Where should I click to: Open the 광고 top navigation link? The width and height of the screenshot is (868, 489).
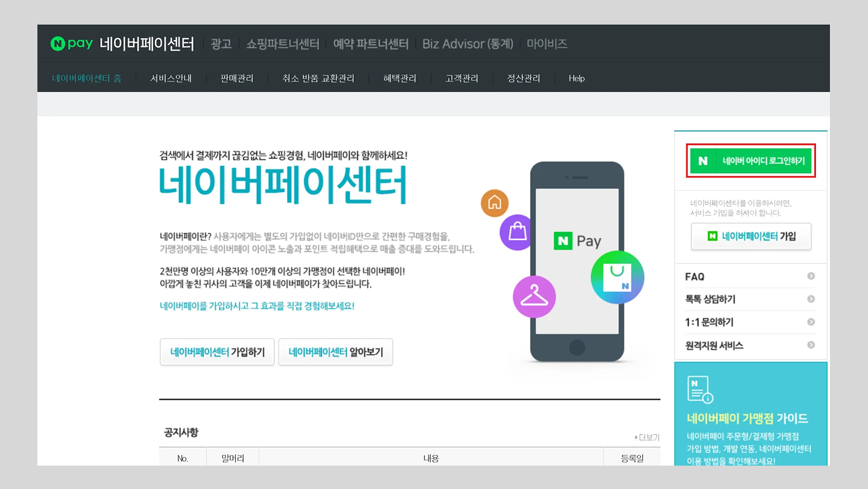(221, 44)
